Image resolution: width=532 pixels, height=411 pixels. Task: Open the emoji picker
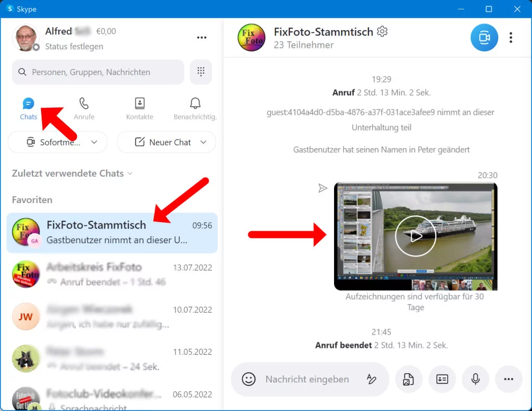[x=249, y=379]
